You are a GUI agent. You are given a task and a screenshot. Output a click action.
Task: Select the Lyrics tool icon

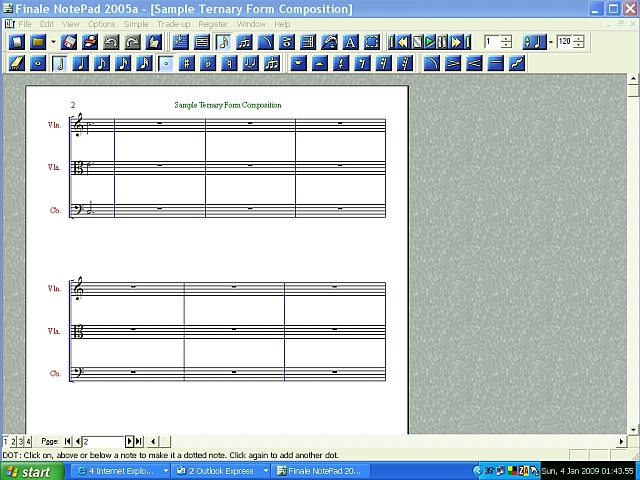point(329,42)
